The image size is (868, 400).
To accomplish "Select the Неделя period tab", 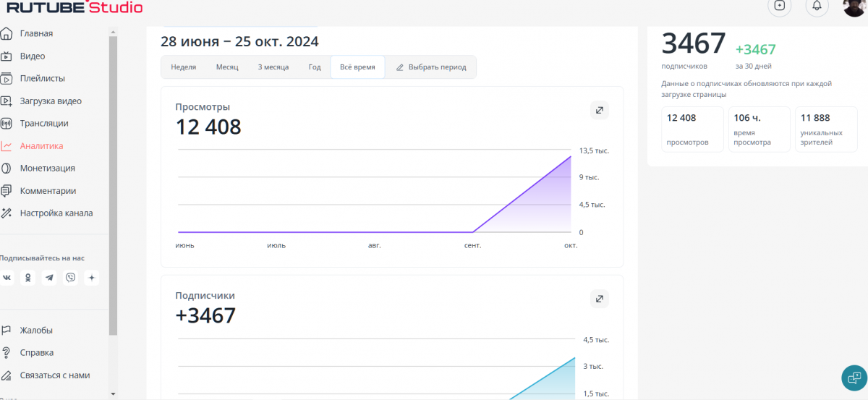I will (x=184, y=67).
